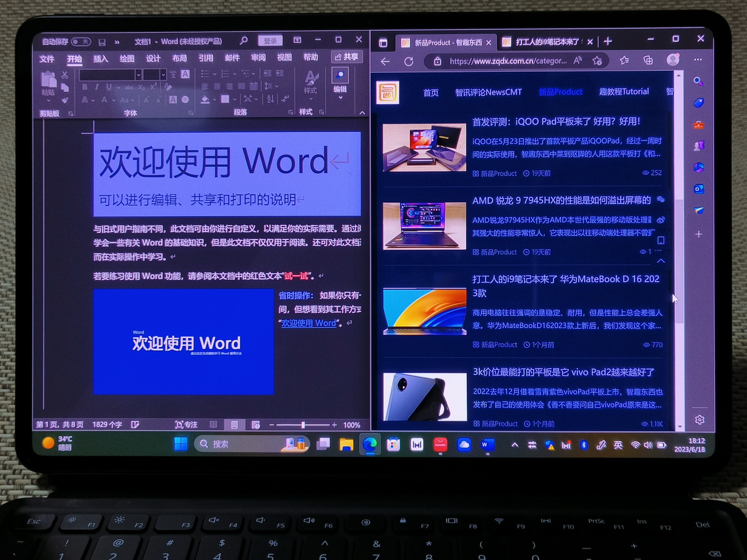Switch to the Insert ribbon tab
Image resolution: width=747 pixels, height=560 pixels.
(x=100, y=58)
